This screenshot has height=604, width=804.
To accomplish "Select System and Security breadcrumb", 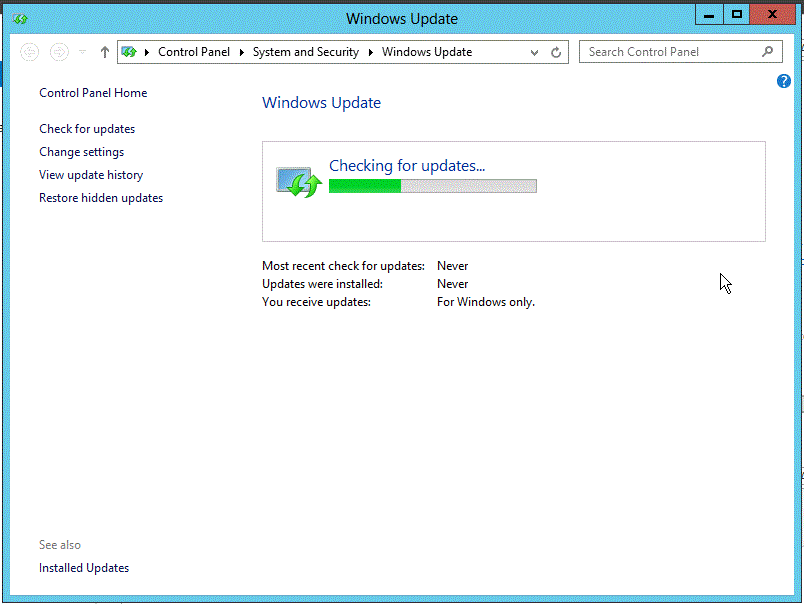I will [306, 52].
